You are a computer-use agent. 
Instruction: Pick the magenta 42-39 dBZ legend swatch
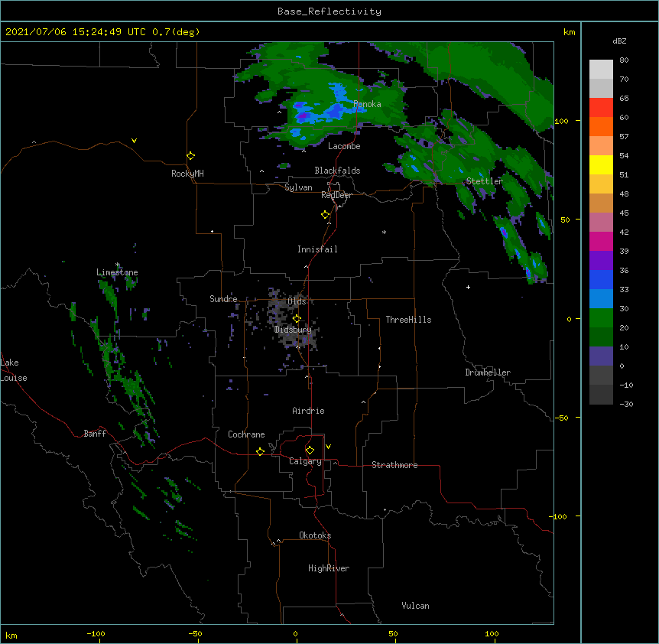[x=601, y=241]
